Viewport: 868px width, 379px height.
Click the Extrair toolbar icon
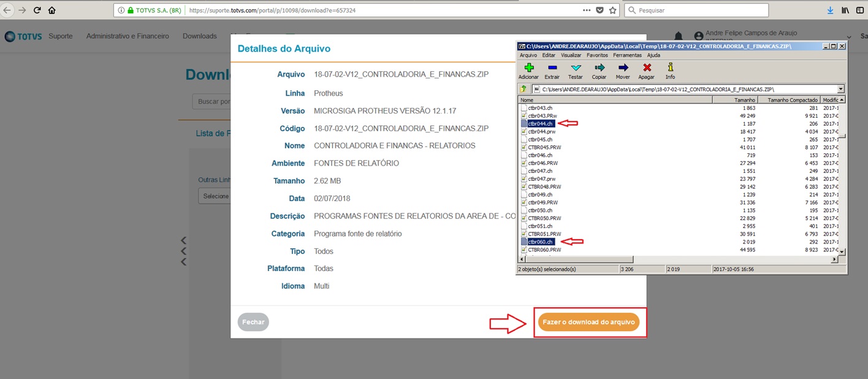coord(552,67)
